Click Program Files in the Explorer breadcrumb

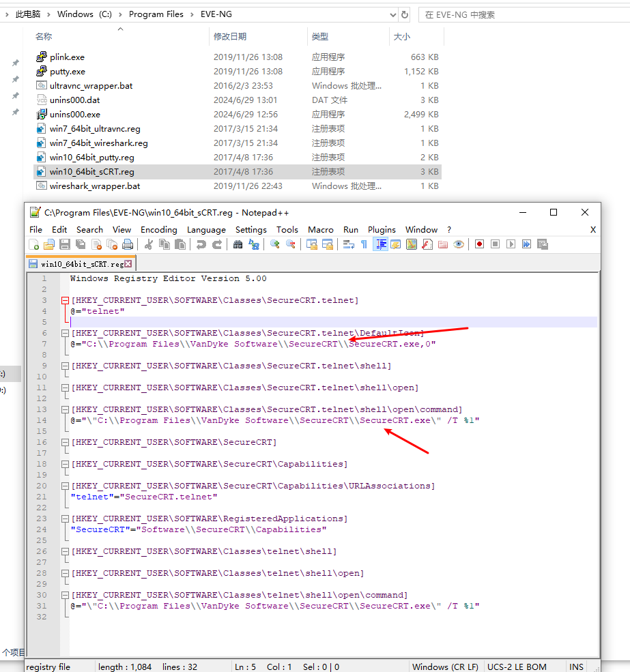tap(156, 14)
